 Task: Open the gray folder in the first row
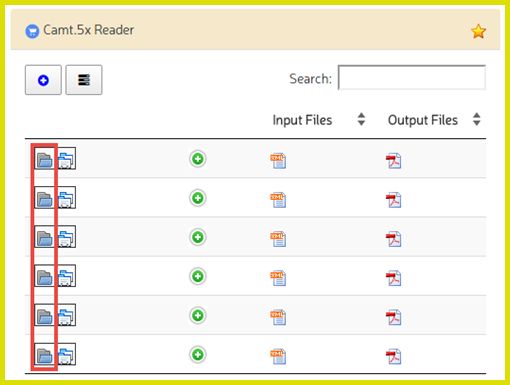[x=44, y=159]
